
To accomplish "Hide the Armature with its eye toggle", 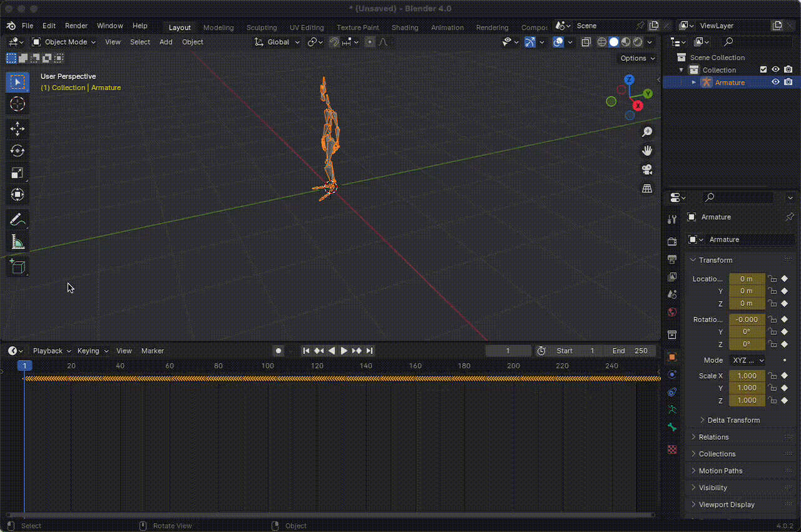I will tap(775, 82).
